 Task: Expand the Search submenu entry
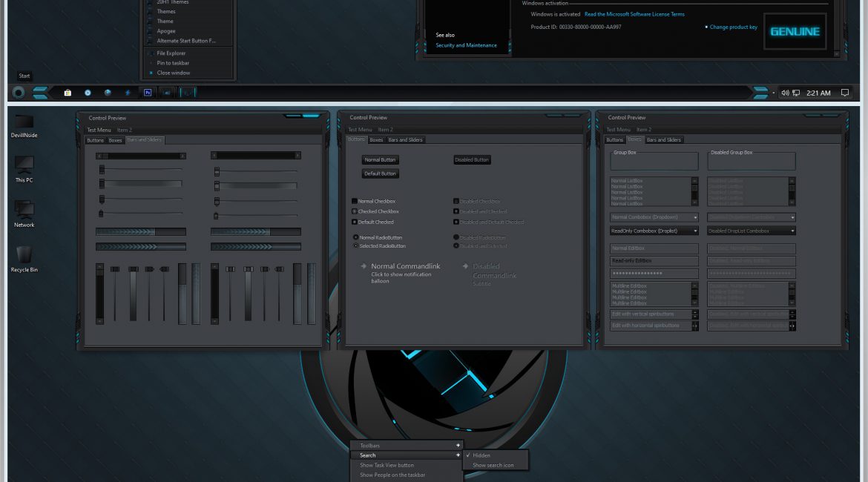[407, 455]
